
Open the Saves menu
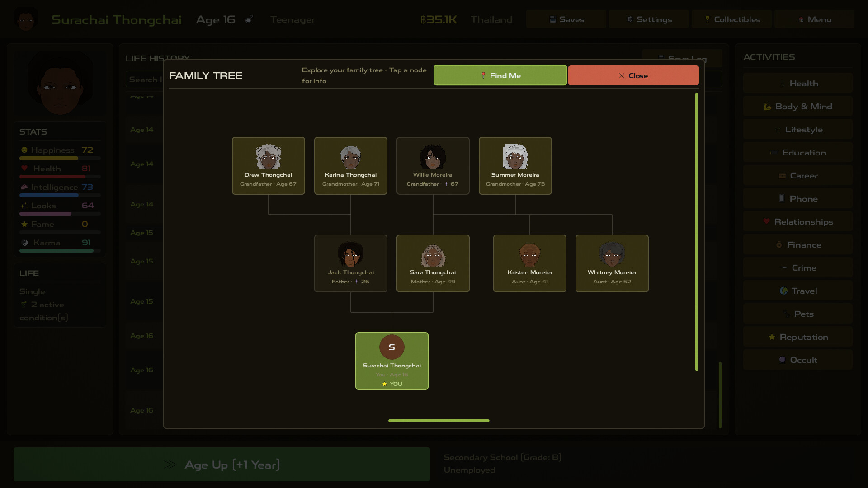click(x=566, y=19)
